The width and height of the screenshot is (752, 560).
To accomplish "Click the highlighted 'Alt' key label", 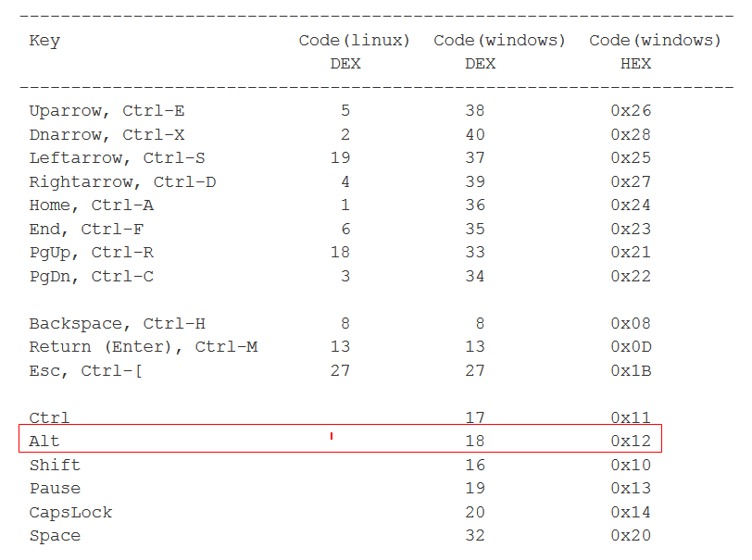I will [44, 442].
